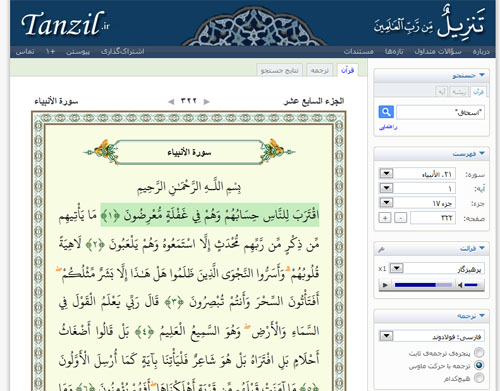Select fixed translation pane radio option

479,352
